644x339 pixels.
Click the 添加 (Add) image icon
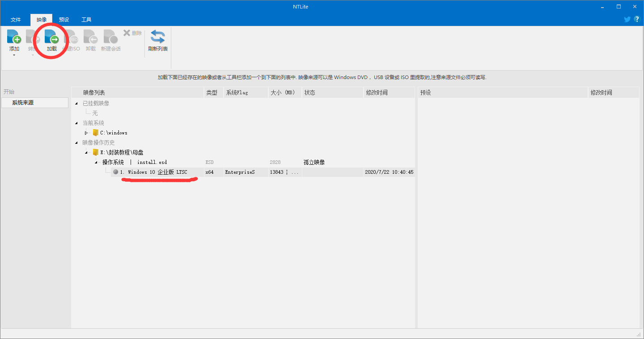pos(14,36)
